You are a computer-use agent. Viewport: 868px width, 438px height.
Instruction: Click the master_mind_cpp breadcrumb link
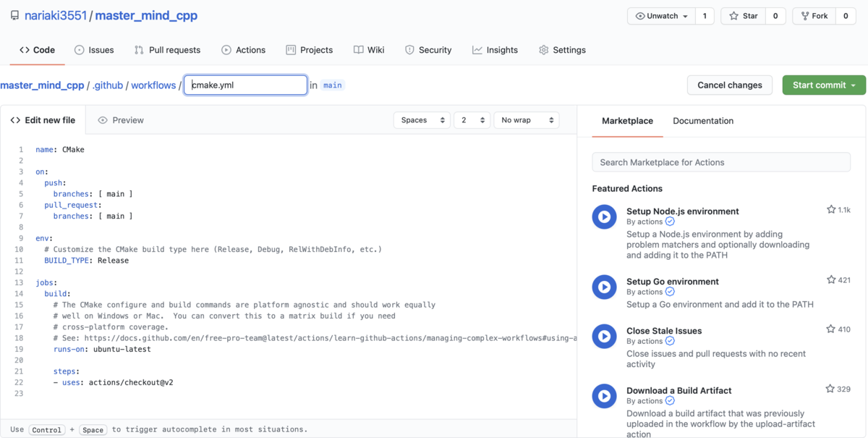click(42, 85)
